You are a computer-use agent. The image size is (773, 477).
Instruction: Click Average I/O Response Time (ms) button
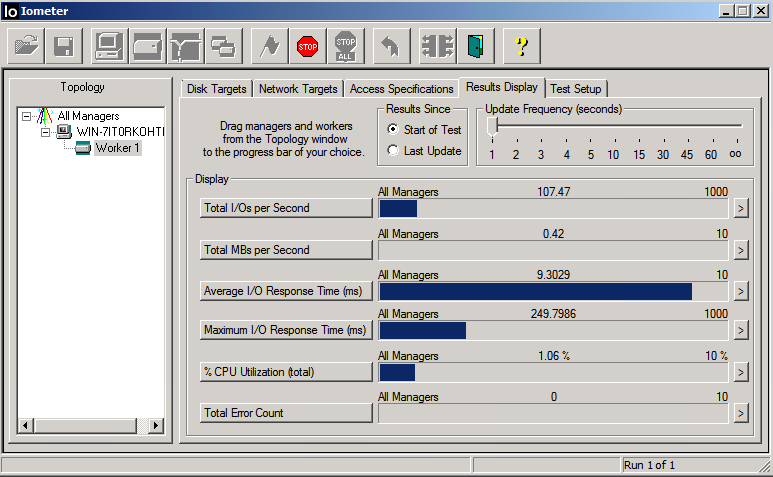[x=286, y=291]
